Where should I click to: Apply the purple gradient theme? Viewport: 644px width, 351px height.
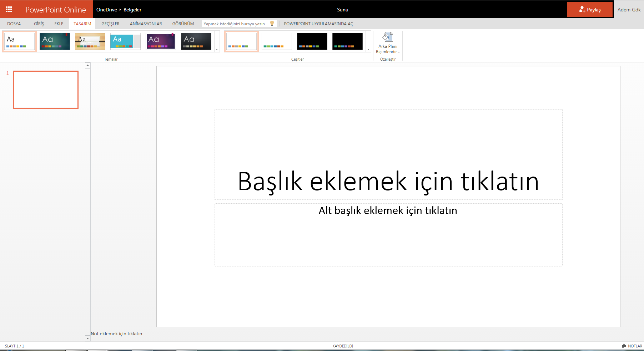(x=161, y=41)
